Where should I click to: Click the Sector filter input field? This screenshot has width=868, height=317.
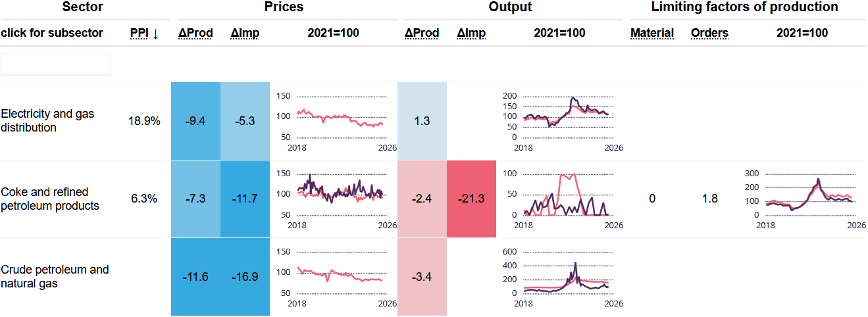coord(56,64)
